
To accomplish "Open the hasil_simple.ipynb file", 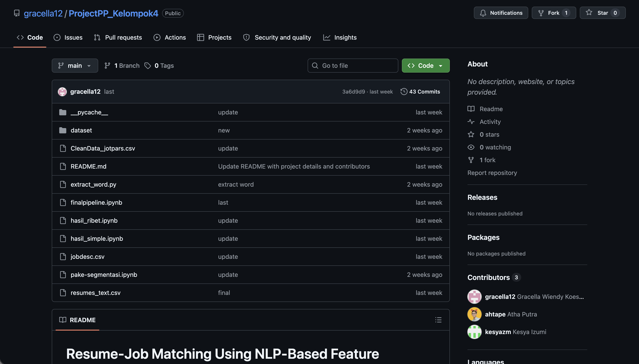I will click(x=97, y=239).
